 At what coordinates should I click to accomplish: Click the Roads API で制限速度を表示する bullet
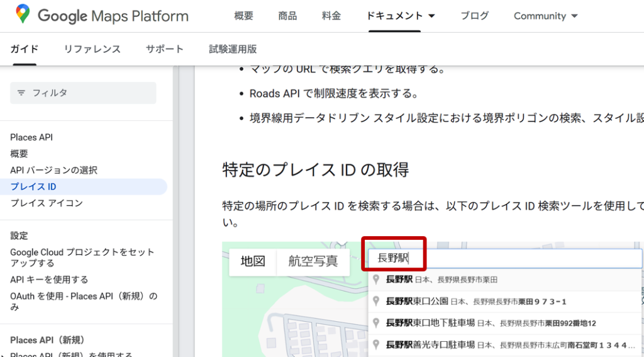click(334, 94)
